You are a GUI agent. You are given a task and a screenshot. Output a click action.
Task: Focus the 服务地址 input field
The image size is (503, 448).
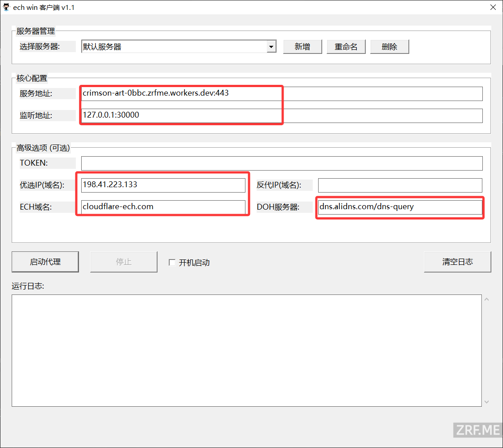tap(282, 93)
